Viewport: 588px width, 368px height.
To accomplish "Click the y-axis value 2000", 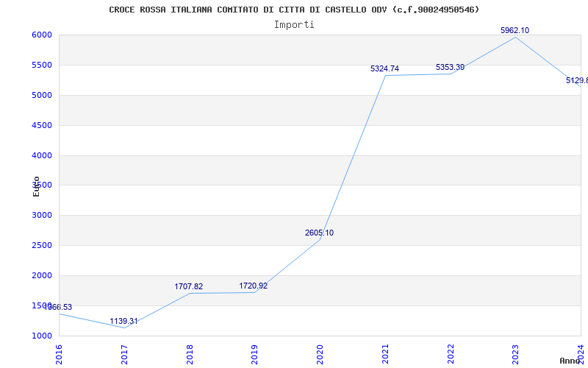I will pos(42,275).
